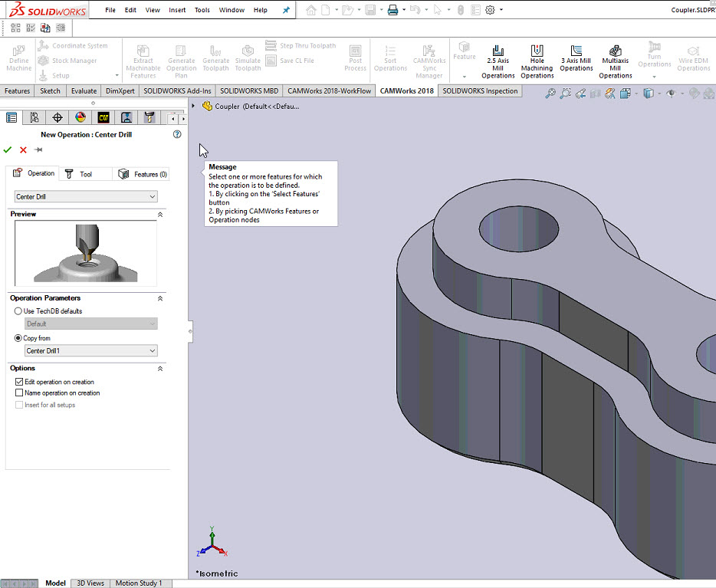
Task: Switch to the Tool tab in panel
Action: click(x=85, y=174)
